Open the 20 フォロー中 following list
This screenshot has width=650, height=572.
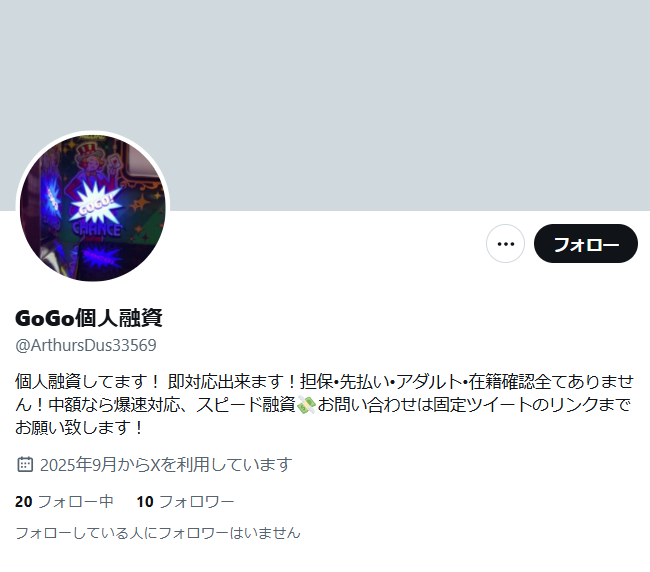coord(64,502)
